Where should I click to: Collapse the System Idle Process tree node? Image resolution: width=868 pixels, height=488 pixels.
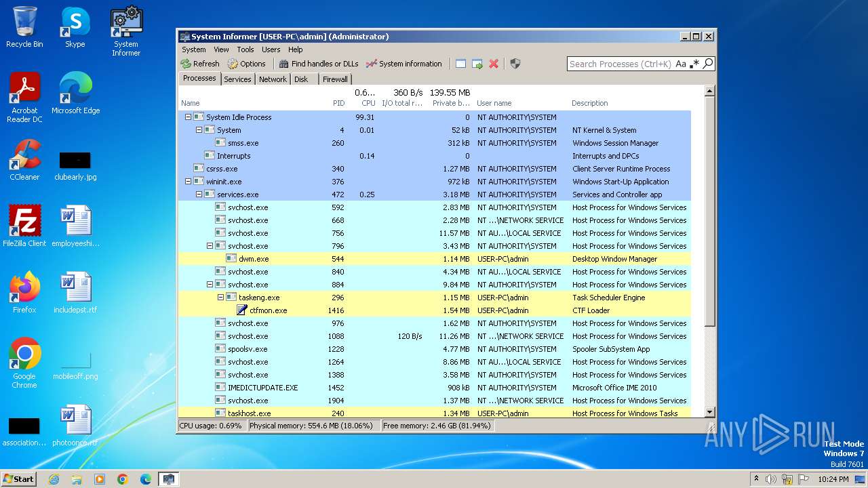point(188,117)
